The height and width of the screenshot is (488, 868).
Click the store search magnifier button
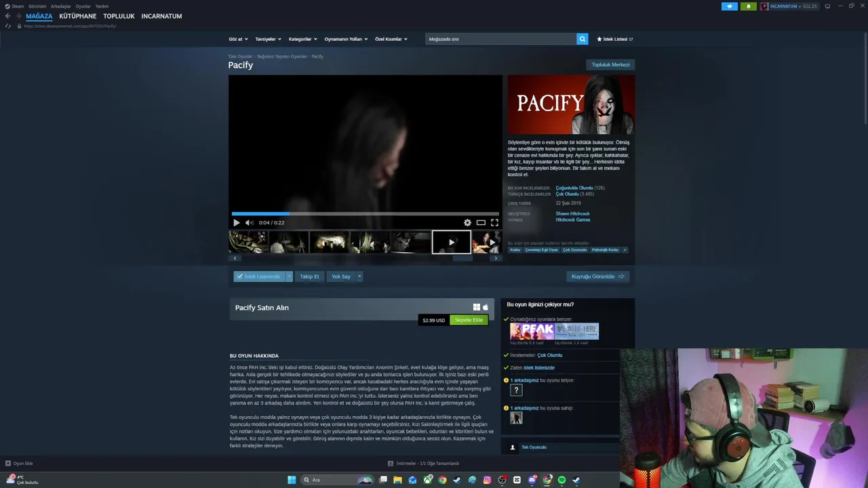pos(582,39)
